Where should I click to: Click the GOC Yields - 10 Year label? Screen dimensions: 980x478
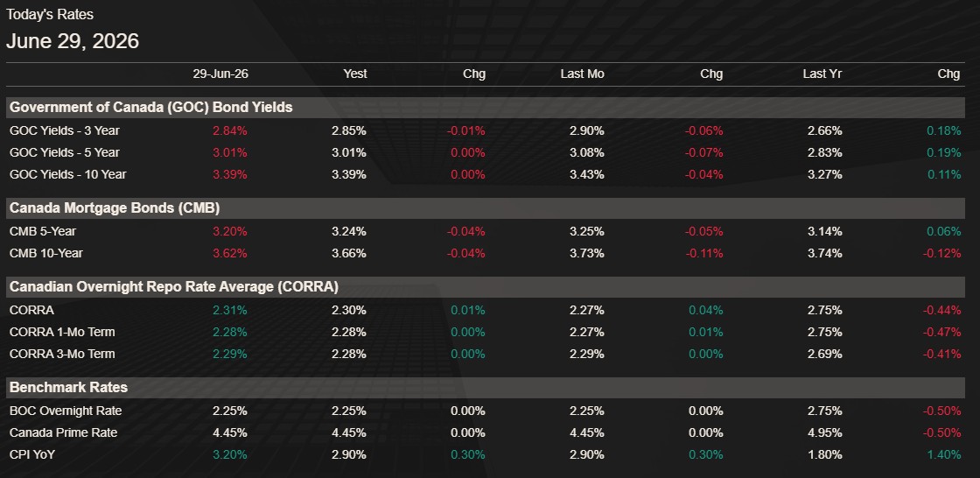click(x=67, y=174)
